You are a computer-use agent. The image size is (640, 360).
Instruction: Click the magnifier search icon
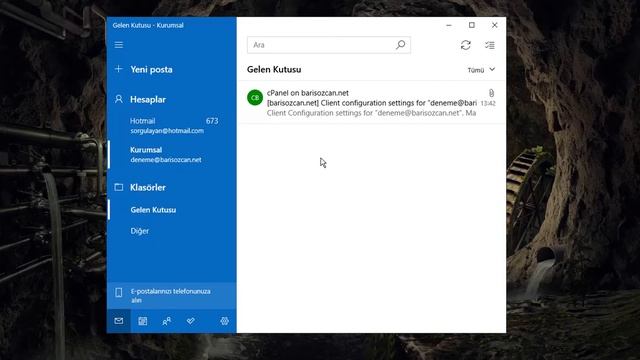(400, 44)
